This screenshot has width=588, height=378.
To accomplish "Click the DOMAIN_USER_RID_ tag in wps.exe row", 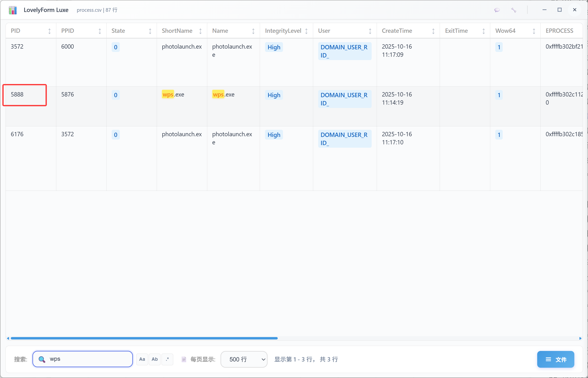I will tap(344, 99).
